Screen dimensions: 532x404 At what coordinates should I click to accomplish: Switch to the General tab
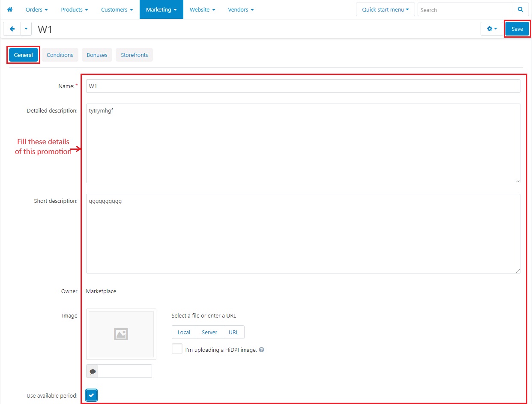24,55
